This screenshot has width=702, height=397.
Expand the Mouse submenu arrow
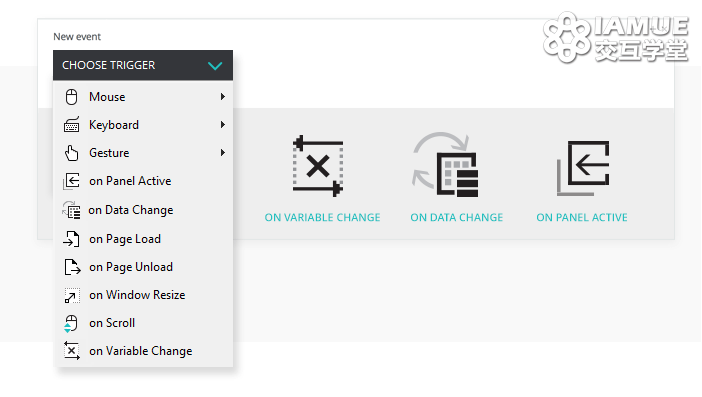click(223, 97)
